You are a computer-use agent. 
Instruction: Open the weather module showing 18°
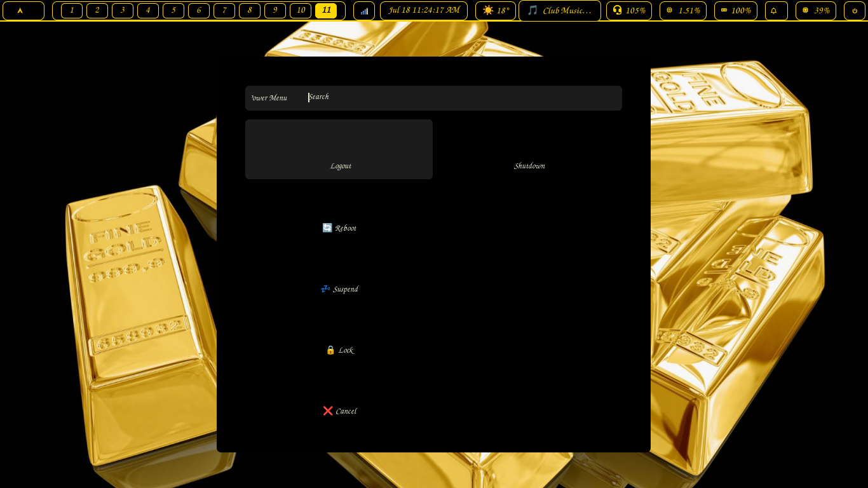click(x=496, y=11)
